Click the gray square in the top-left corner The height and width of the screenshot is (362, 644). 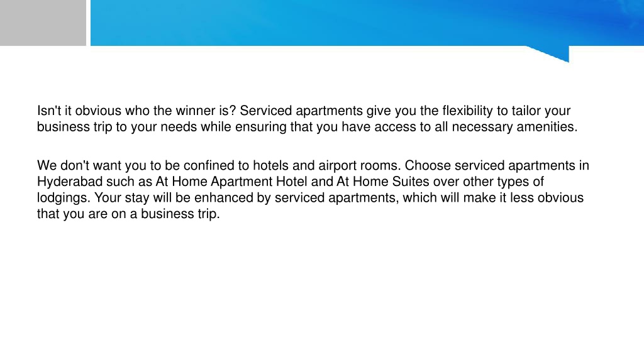[x=43, y=23]
